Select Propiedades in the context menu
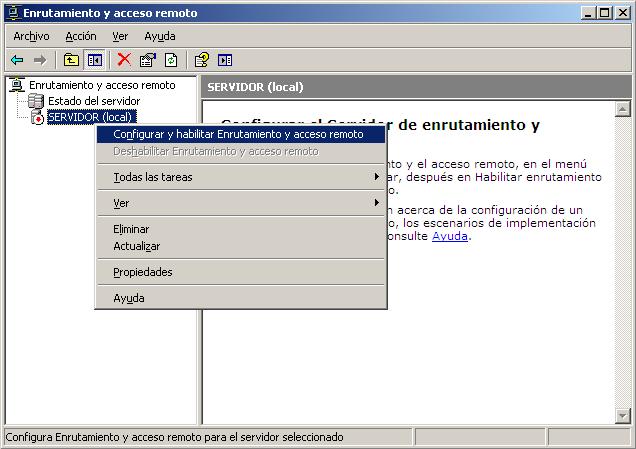The width and height of the screenshot is (636, 449). tap(142, 272)
